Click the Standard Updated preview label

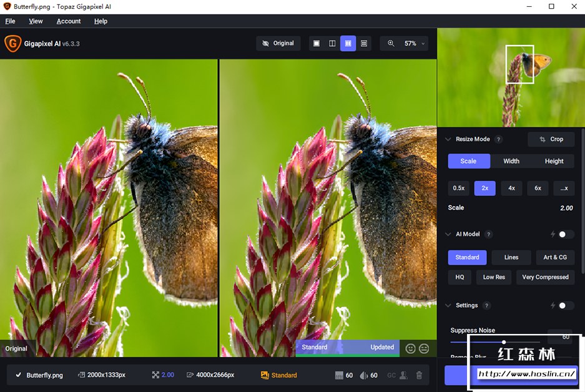pos(348,347)
